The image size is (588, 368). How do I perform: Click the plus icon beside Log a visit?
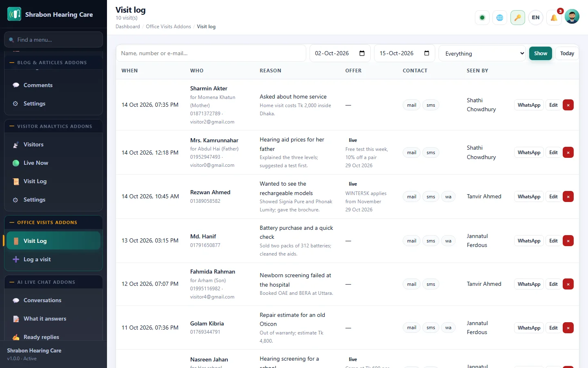tap(16, 259)
